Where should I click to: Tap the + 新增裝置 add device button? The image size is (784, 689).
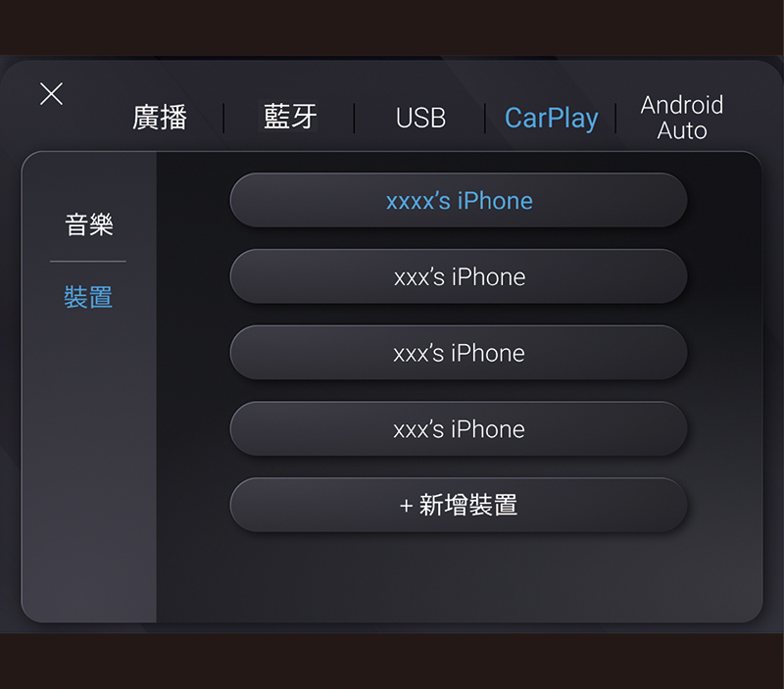(459, 505)
